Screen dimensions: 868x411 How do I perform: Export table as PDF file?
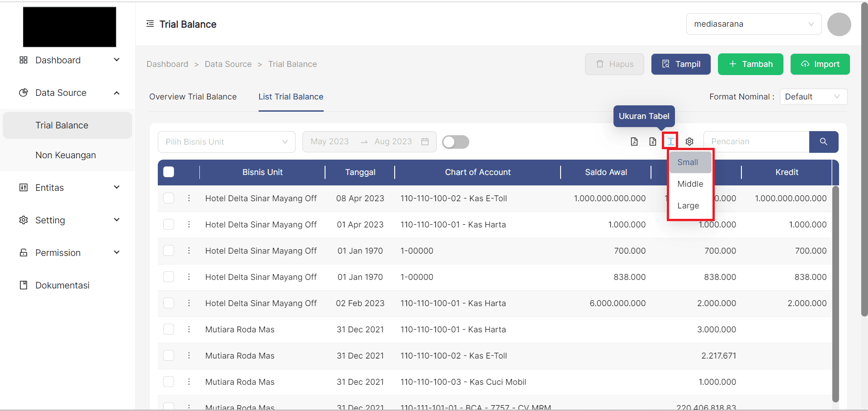pyautogui.click(x=634, y=142)
